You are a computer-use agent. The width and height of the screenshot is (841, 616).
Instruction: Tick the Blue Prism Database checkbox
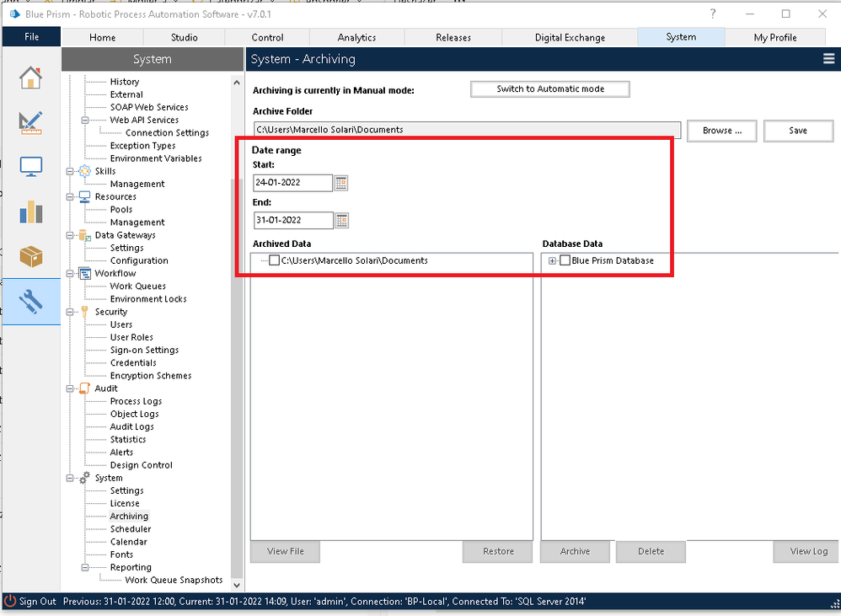[x=565, y=260]
